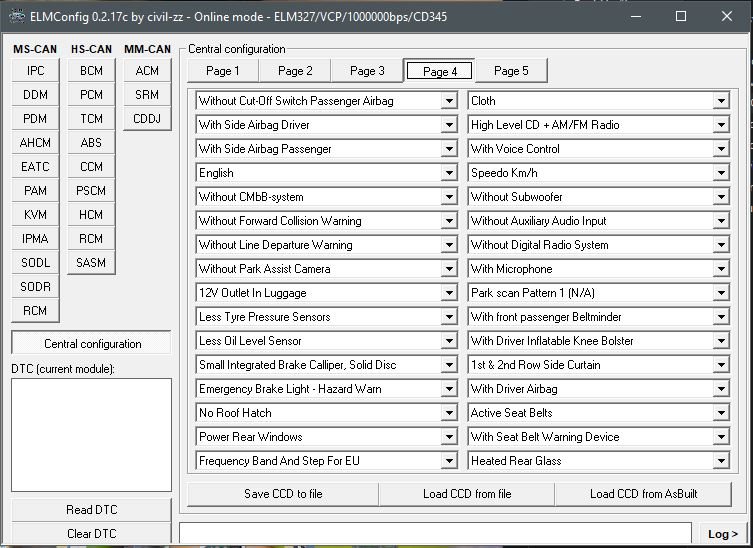The width and height of the screenshot is (753, 548).
Task: Click Load CCD from AsBuilt
Action: [643, 494]
